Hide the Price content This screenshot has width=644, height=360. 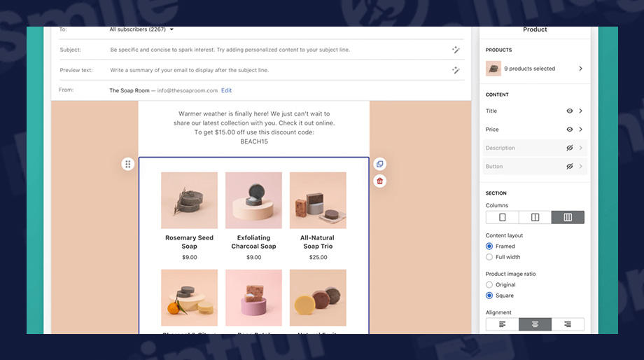click(x=569, y=130)
